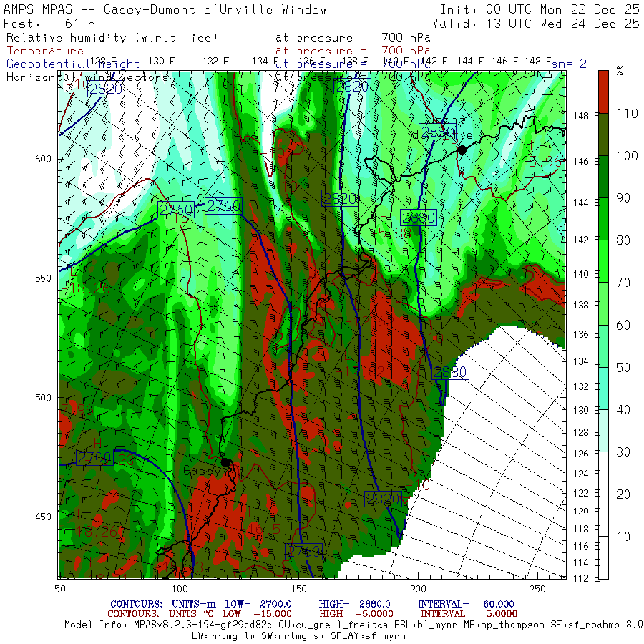Viewport: 644px width, 644px height.
Task: Click the '110' colorbar value label
Action: coord(627,113)
